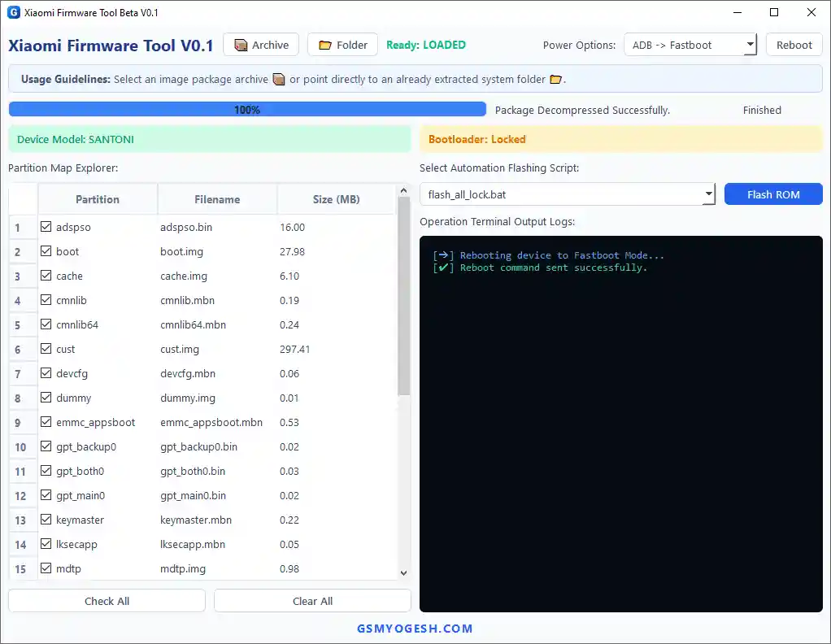This screenshot has width=831, height=644.
Task: Click the Ready: LOADED status text
Action: click(x=425, y=45)
